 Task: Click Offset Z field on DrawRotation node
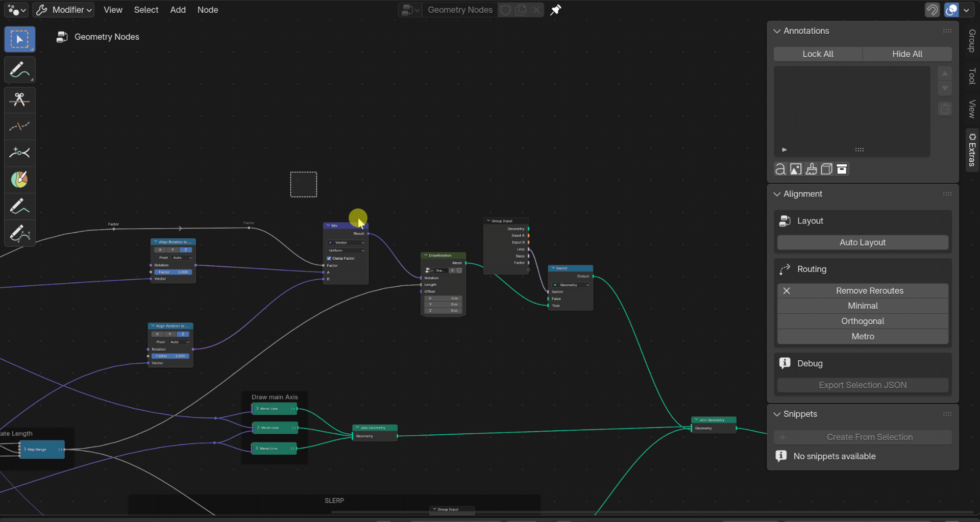tap(443, 311)
